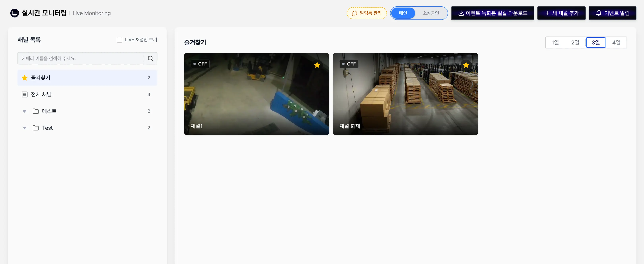
Task: Click OFF status badge on 채널1
Action: pyautogui.click(x=200, y=64)
